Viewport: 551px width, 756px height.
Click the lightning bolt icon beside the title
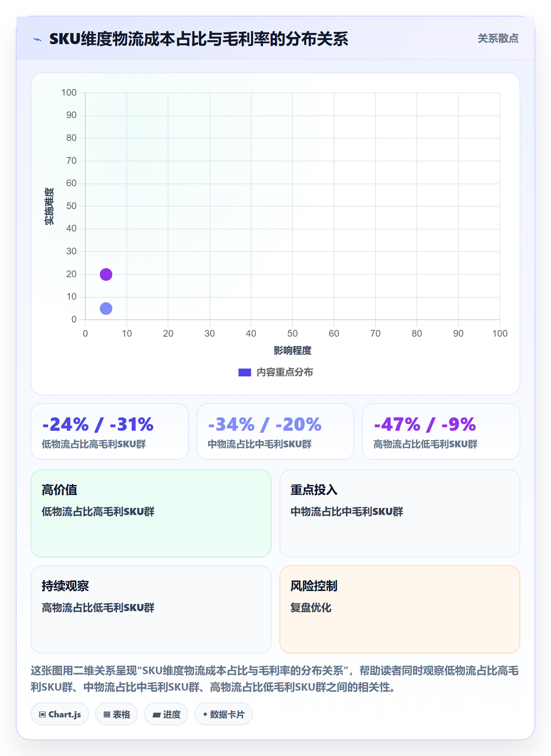pyautogui.click(x=37, y=39)
